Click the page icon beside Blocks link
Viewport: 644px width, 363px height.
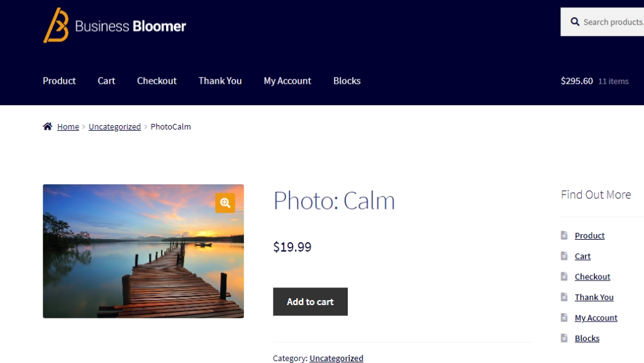[x=564, y=338]
